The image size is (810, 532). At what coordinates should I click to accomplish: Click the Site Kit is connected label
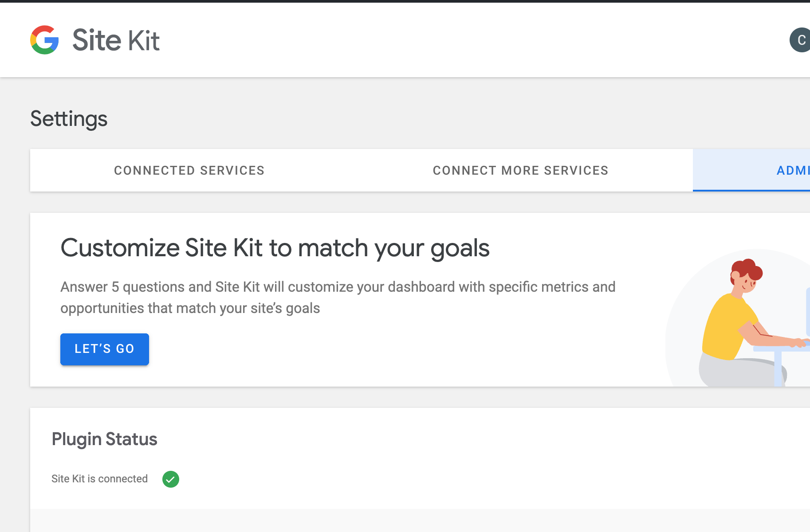point(100,478)
